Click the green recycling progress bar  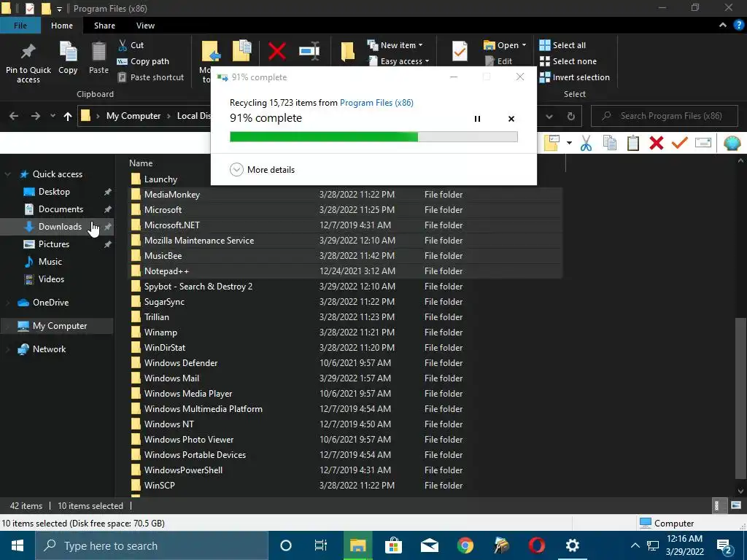pyautogui.click(x=373, y=137)
